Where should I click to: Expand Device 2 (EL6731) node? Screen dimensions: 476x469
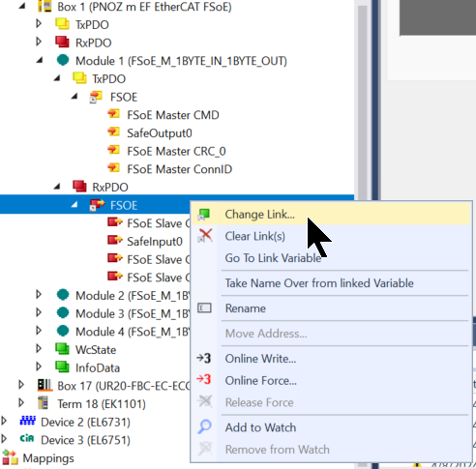[4, 421]
